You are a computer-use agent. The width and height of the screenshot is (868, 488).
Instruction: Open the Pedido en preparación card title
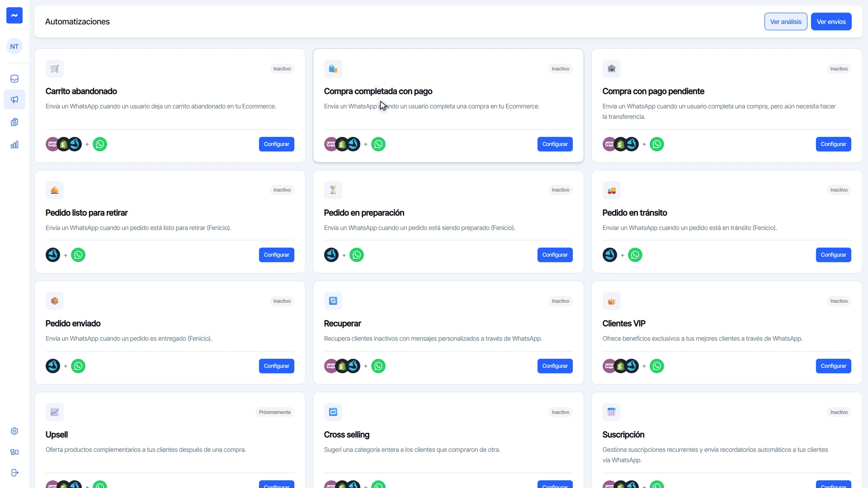(x=364, y=213)
